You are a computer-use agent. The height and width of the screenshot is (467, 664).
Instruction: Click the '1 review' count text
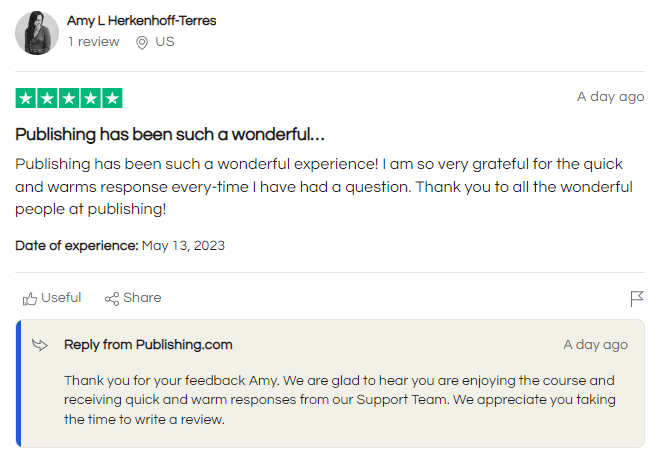pyautogui.click(x=93, y=42)
